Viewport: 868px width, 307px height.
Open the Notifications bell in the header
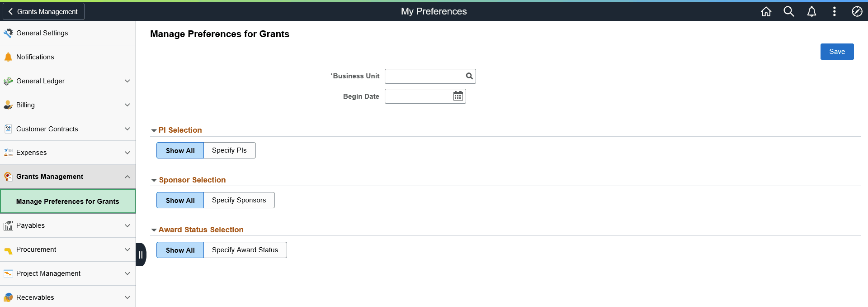point(811,11)
